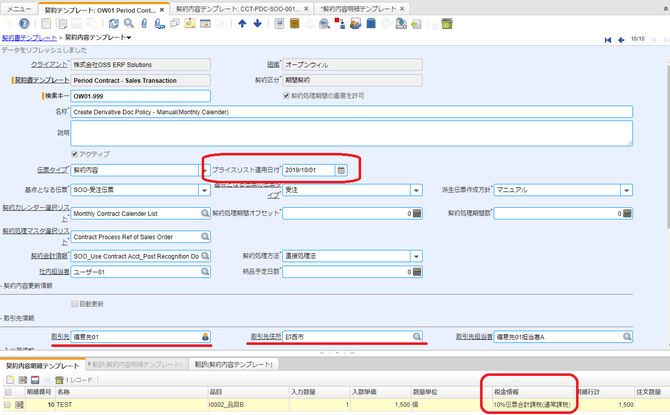Switch to メニュー tab

[x=19, y=9]
